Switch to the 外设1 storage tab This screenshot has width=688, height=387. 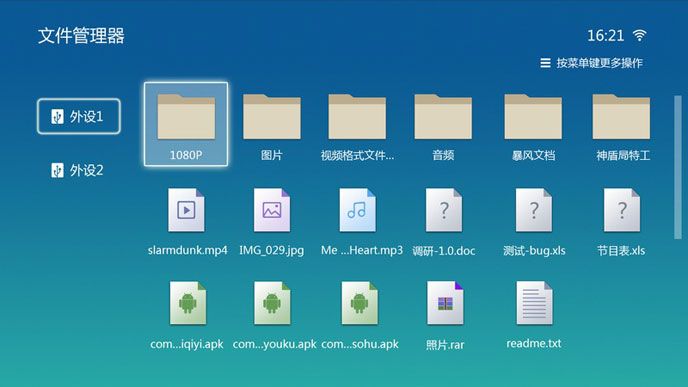[x=79, y=116]
